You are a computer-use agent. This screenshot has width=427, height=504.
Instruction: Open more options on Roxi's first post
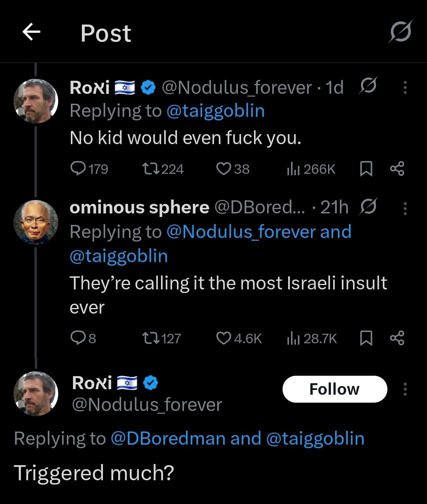[x=405, y=87]
